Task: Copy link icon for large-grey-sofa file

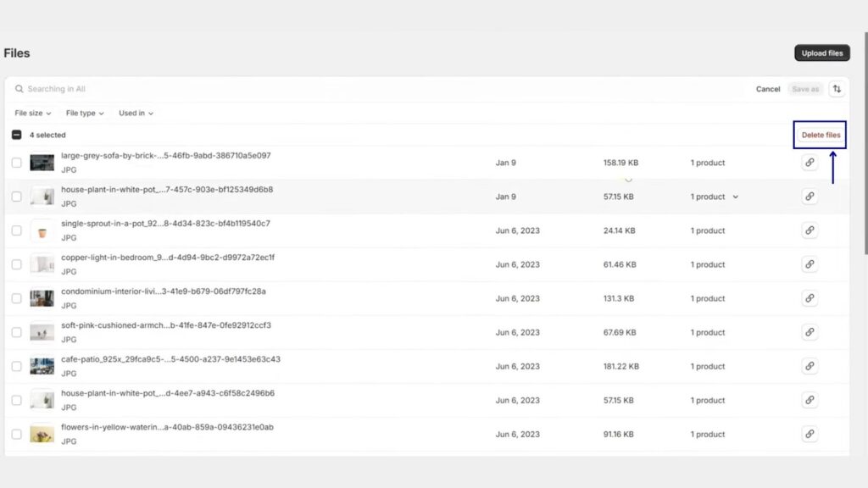Action: tap(810, 162)
